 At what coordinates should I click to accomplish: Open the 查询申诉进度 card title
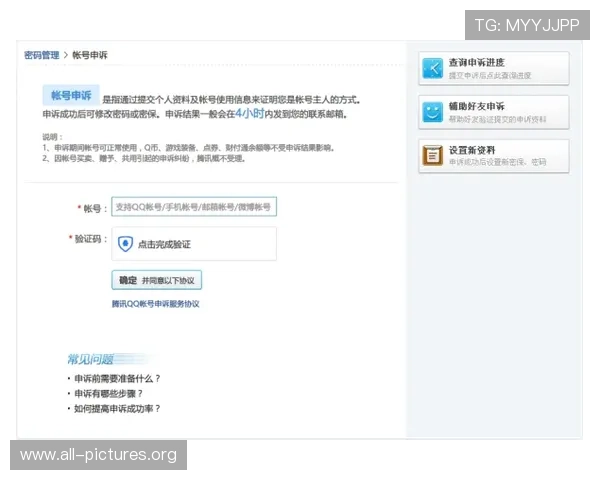[476, 62]
